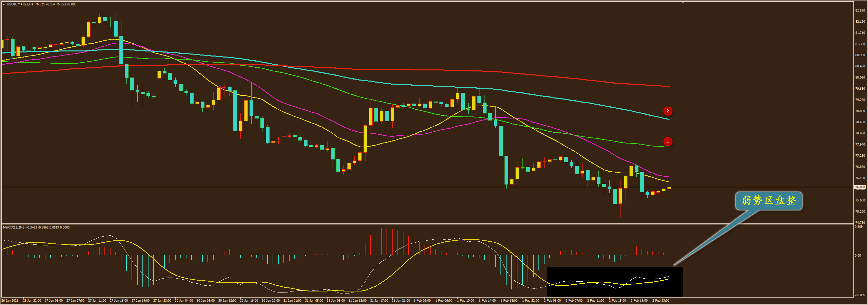868x305 pixels.
Task: Click the red circle marker labeled 2
Action: tap(668, 111)
